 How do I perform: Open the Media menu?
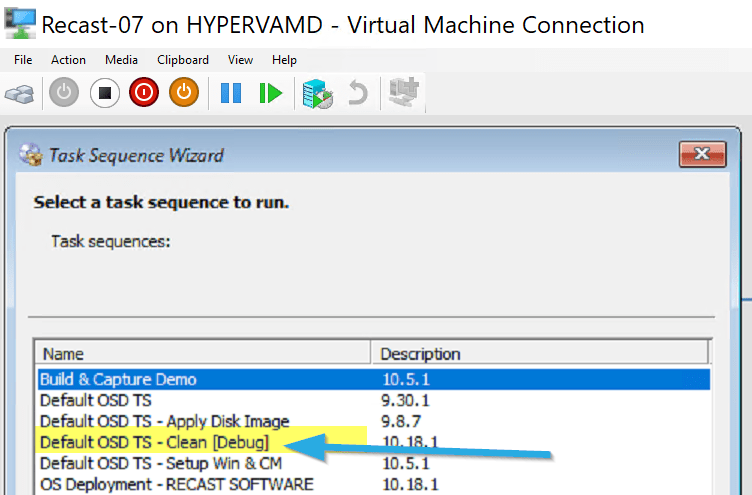coord(121,60)
